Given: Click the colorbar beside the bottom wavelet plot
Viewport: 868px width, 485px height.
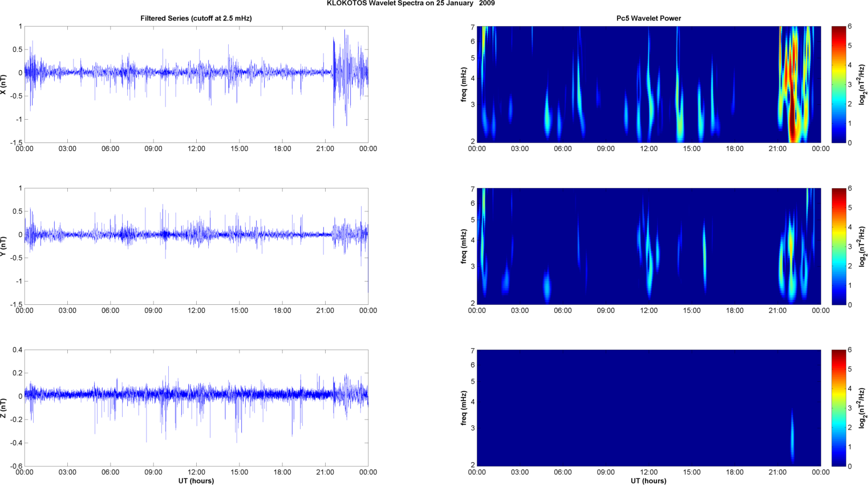Looking at the screenshot, I should pos(838,408).
